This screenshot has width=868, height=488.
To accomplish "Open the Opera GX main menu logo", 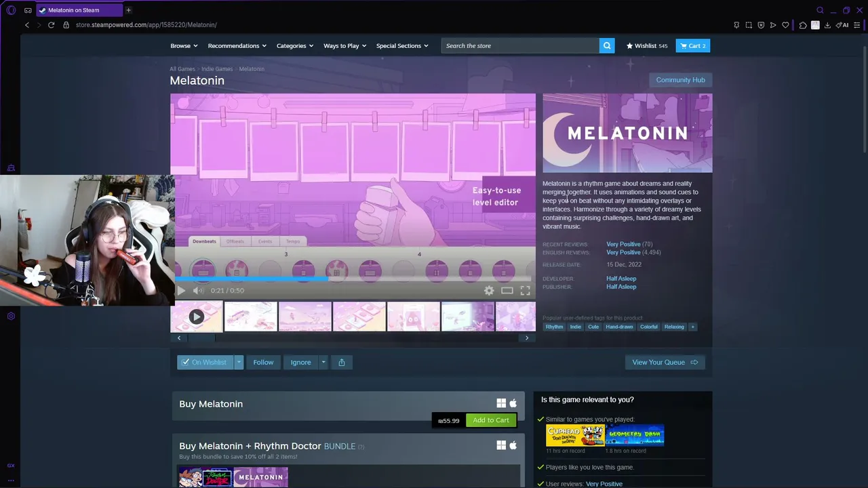I will coord(10,10).
